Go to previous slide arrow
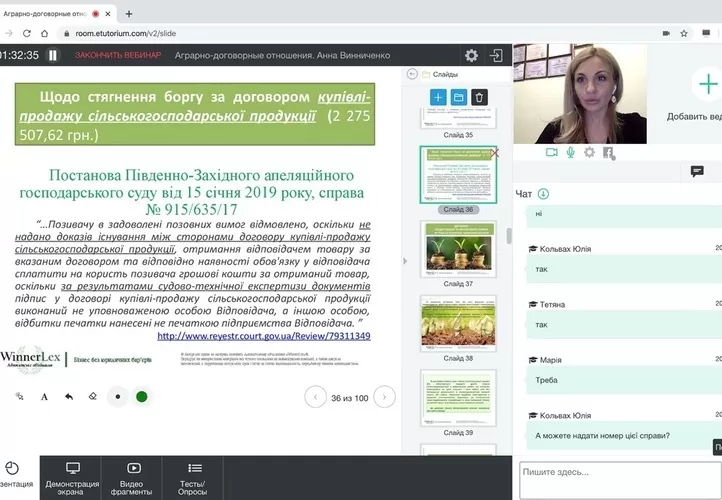Viewport: 722px width, 500px height. [315, 397]
